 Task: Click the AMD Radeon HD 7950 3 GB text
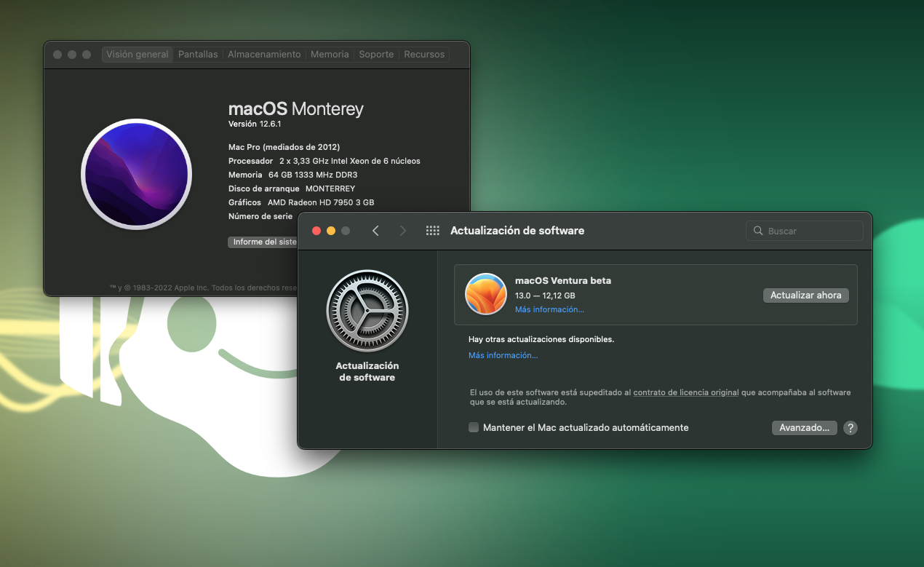[321, 202]
